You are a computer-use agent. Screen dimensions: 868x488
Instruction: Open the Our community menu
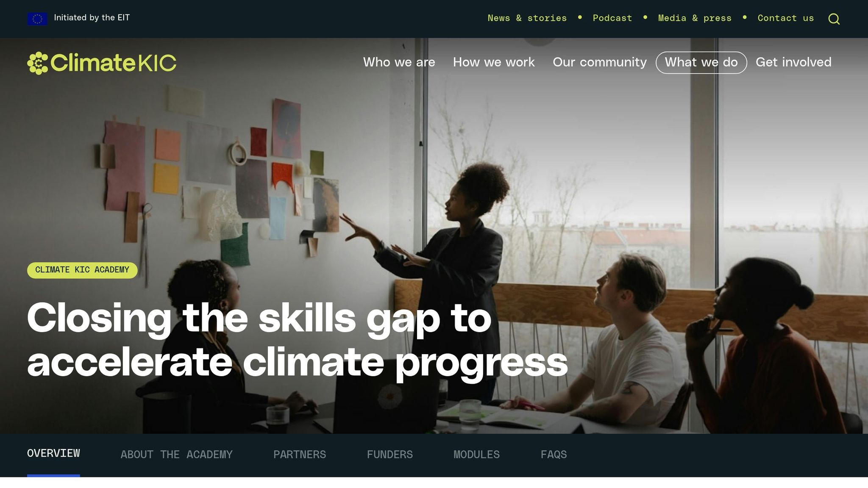pyautogui.click(x=600, y=62)
